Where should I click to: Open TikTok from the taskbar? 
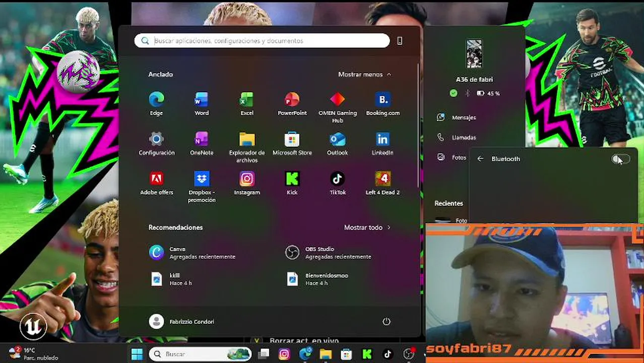[x=388, y=354]
